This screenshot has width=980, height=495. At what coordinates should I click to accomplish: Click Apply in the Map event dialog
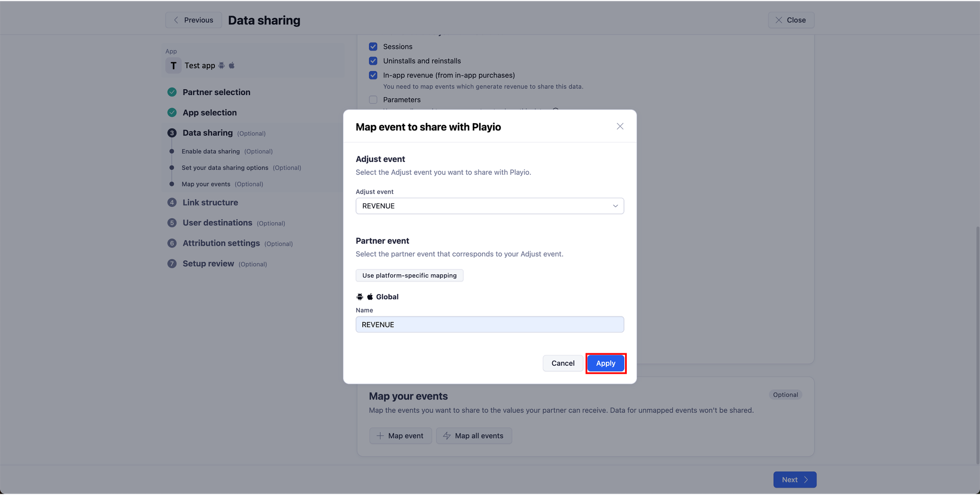(605, 363)
